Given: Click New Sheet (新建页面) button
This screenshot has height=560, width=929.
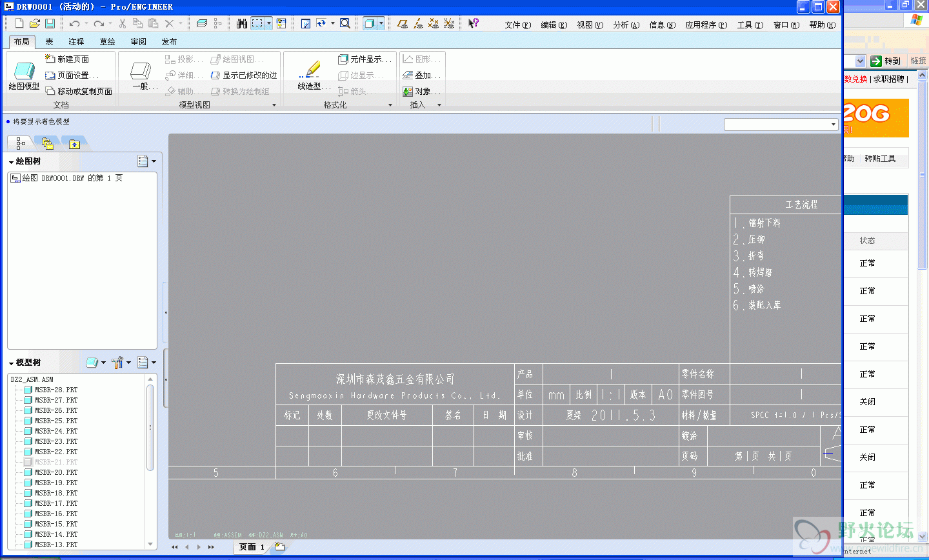Looking at the screenshot, I should (x=67, y=59).
